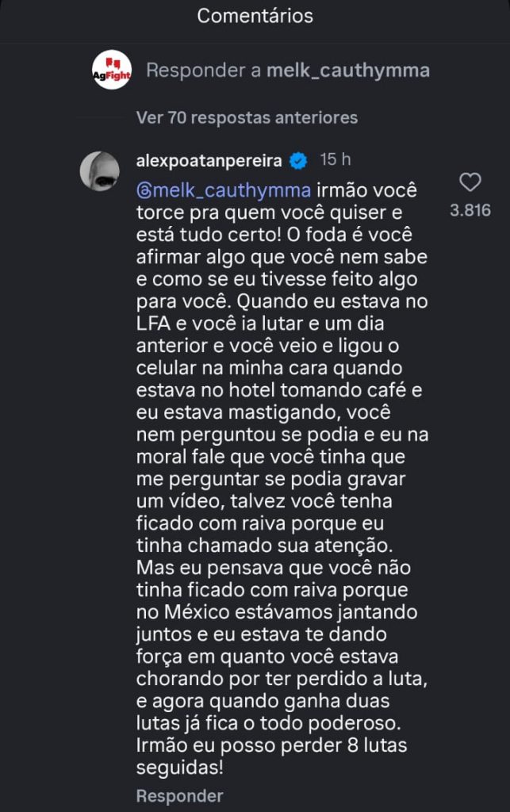The height and width of the screenshot is (812, 510).
Task: Open the alexpoatanpereira username link
Action: pos(209,161)
